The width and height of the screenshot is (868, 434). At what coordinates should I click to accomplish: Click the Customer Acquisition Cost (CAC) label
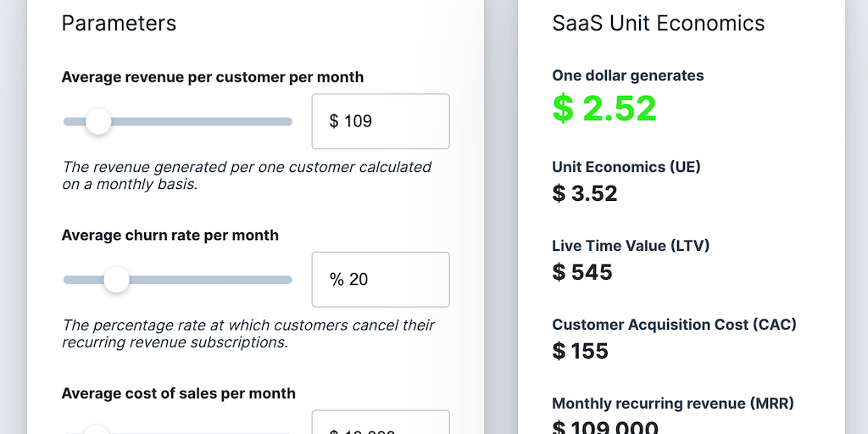(x=674, y=325)
